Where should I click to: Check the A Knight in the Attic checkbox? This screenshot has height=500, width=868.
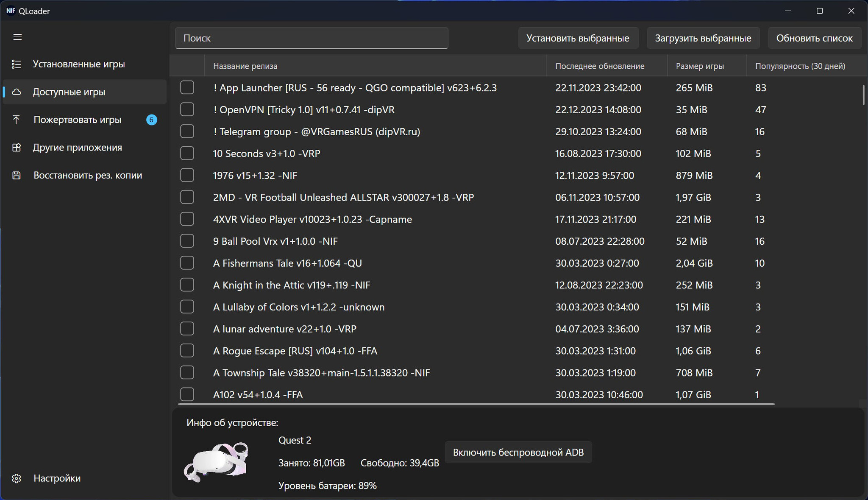pyautogui.click(x=187, y=285)
